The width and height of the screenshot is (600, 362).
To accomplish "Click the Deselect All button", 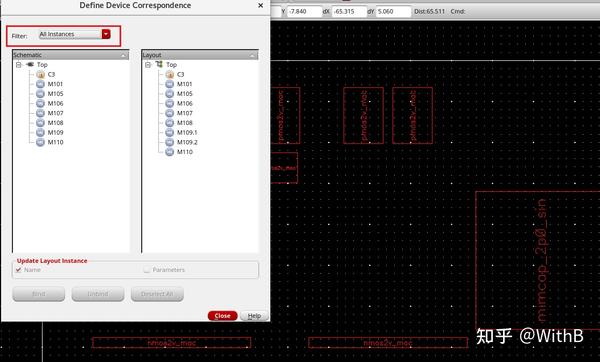I will pyautogui.click(x=157, y=294).
